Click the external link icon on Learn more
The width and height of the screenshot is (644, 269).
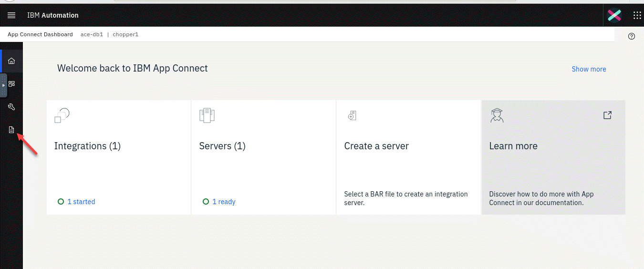pos(607,115)
